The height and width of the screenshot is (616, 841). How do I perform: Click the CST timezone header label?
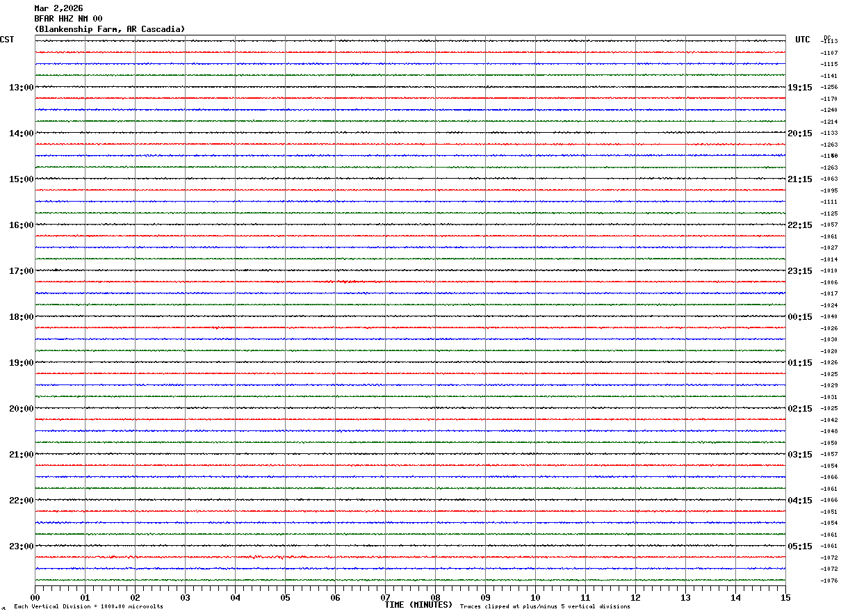7,40
